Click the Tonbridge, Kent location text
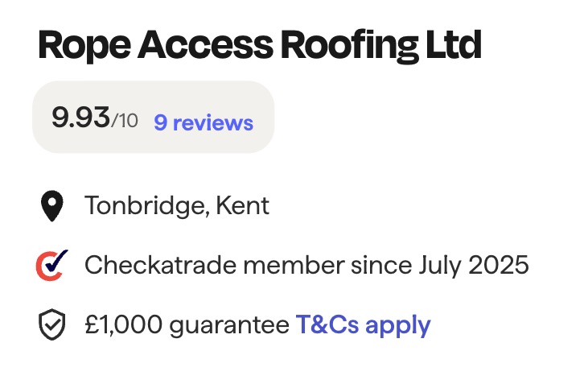 [177, 206]
